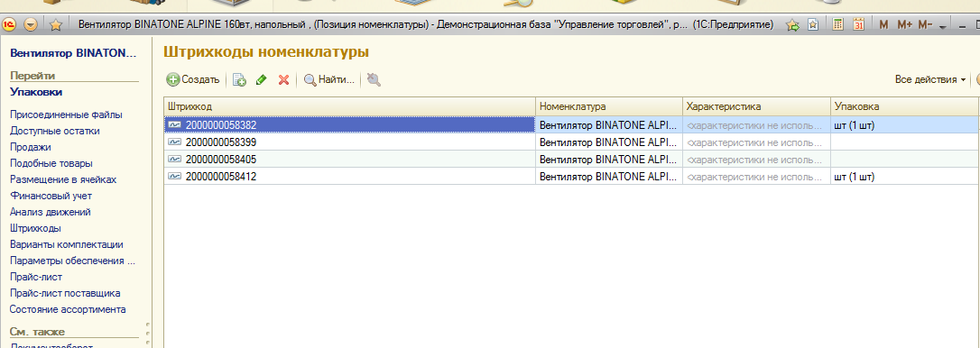This screenshot has height=348, width=980.
Task: Open the calendar icon in the title bar
Action: point(859,25)
